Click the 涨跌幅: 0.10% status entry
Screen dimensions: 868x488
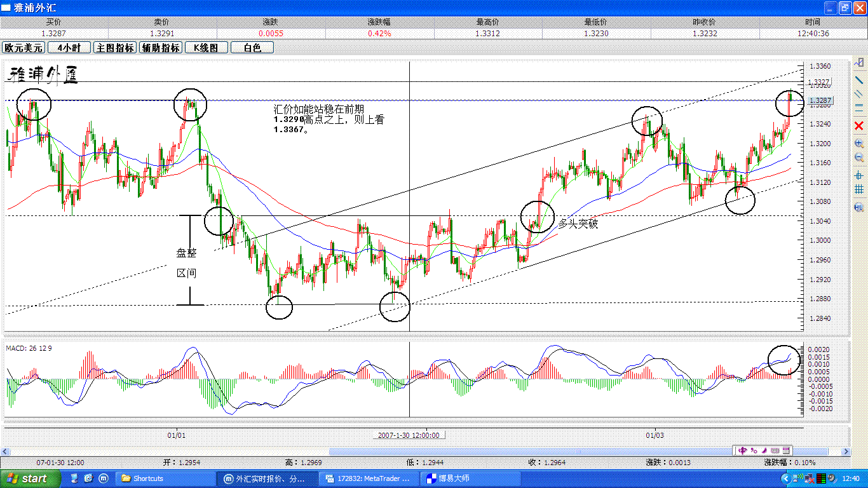pyautogui.click(x=790, y=463)
